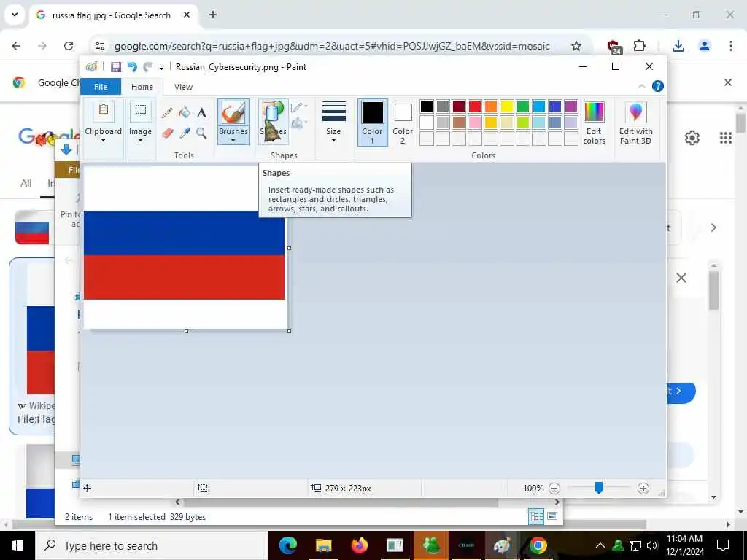The height and width of the screenshot is (560, 747).
Task: Click the Brushes paintbrush icon
Action: coord(233,113)
